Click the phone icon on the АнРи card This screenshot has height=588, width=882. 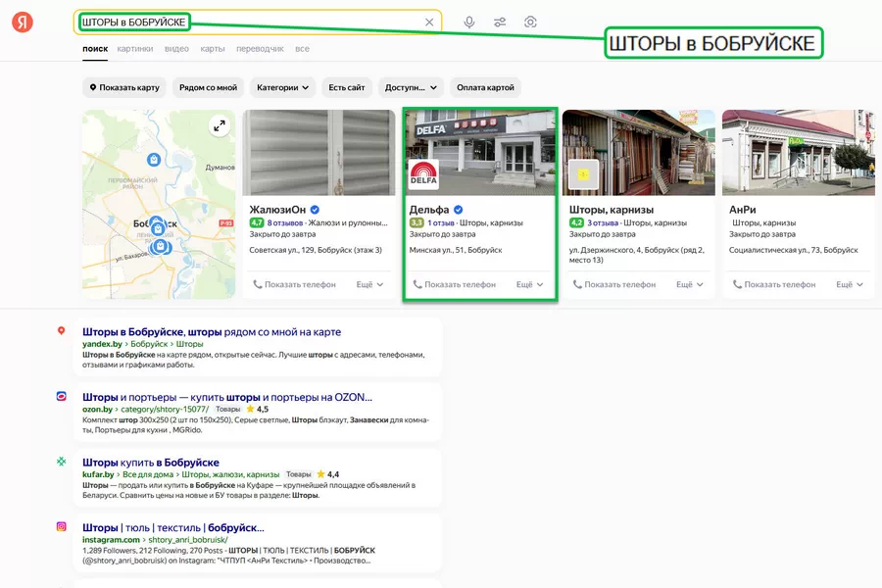tap(737, 284)
